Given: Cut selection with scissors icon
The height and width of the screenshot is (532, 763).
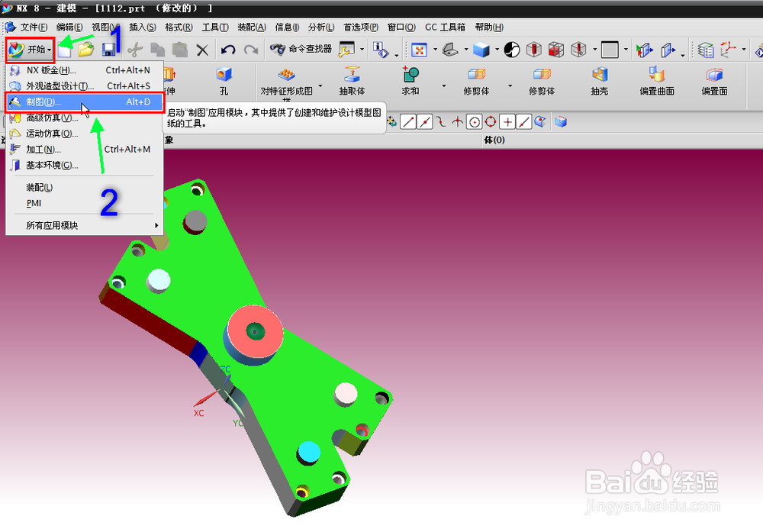Looking at the screenshot, I should (x=135, y=50).
